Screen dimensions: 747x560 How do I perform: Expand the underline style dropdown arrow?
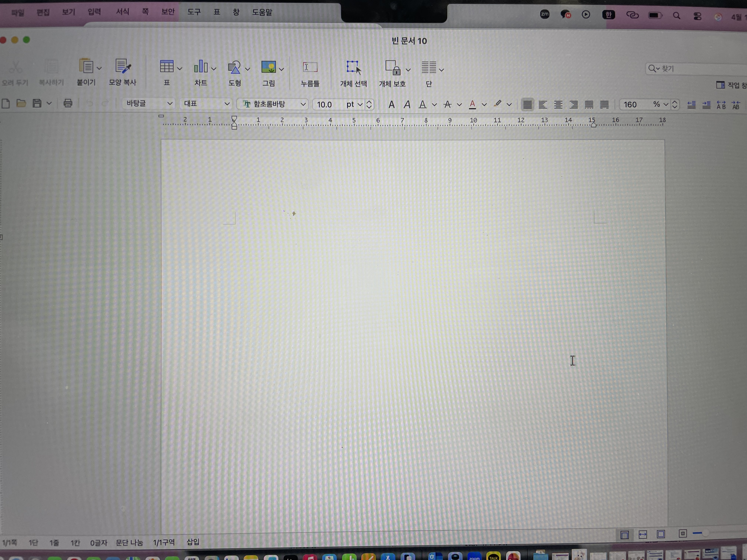434,105
